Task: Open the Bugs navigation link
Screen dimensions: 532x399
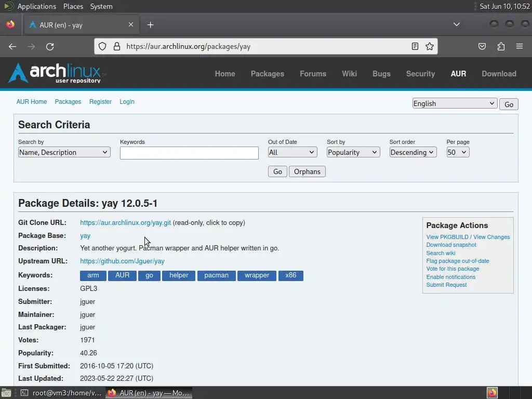Action: [381, 74]
